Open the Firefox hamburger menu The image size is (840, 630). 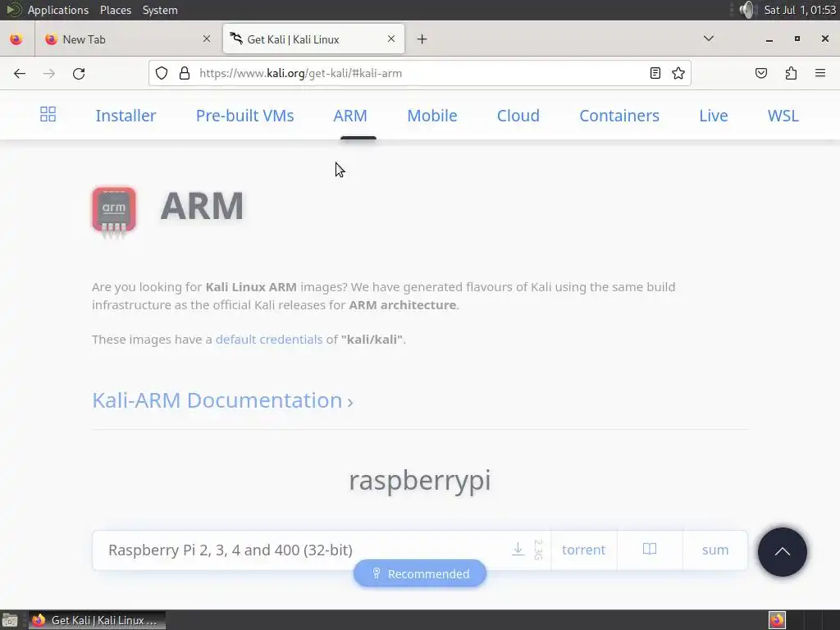[820, 73]
